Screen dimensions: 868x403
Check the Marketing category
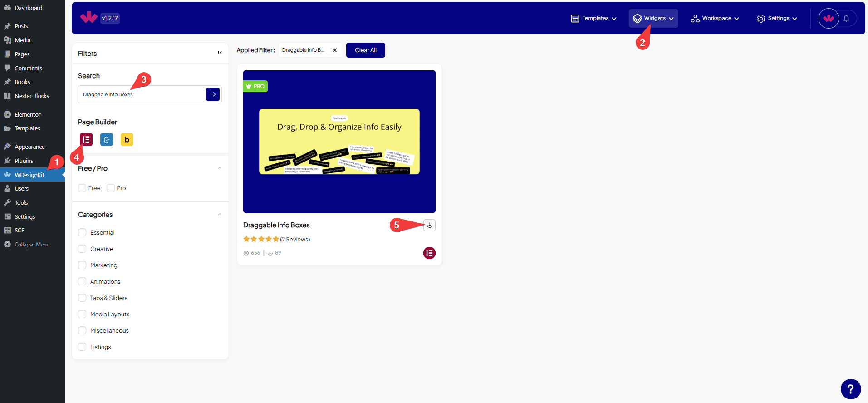[x=82, y=265]
